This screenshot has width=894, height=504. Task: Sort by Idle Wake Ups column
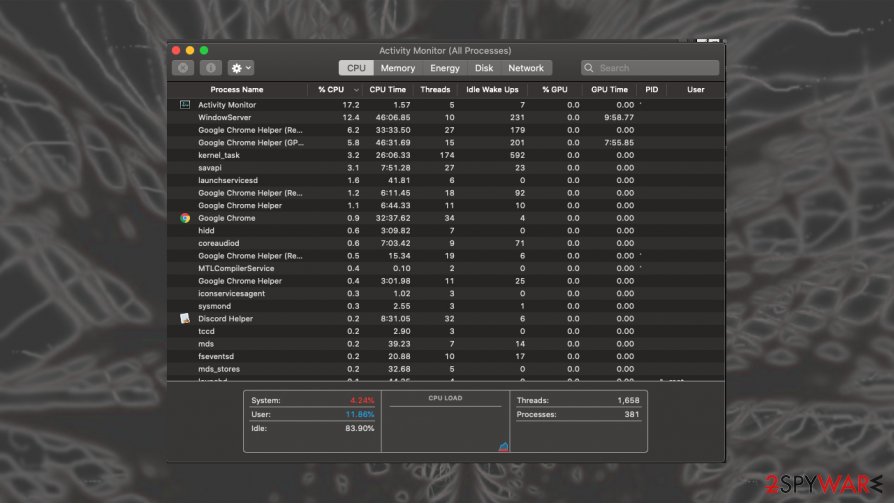point(492,90)
